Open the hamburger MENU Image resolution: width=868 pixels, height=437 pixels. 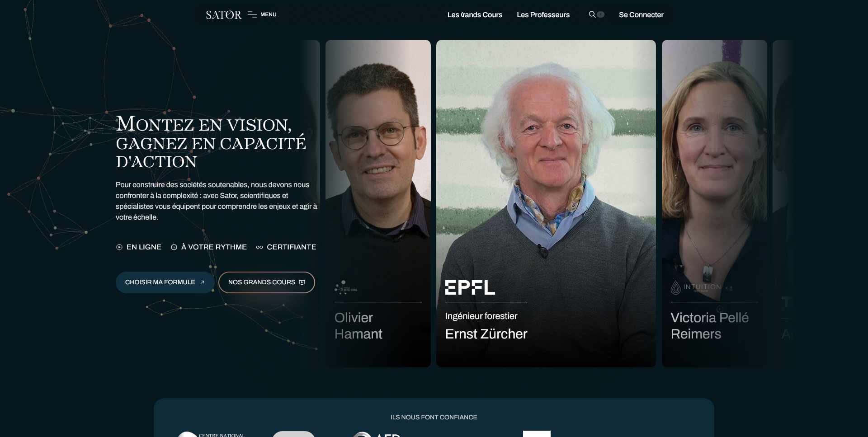tap(262, 14)
